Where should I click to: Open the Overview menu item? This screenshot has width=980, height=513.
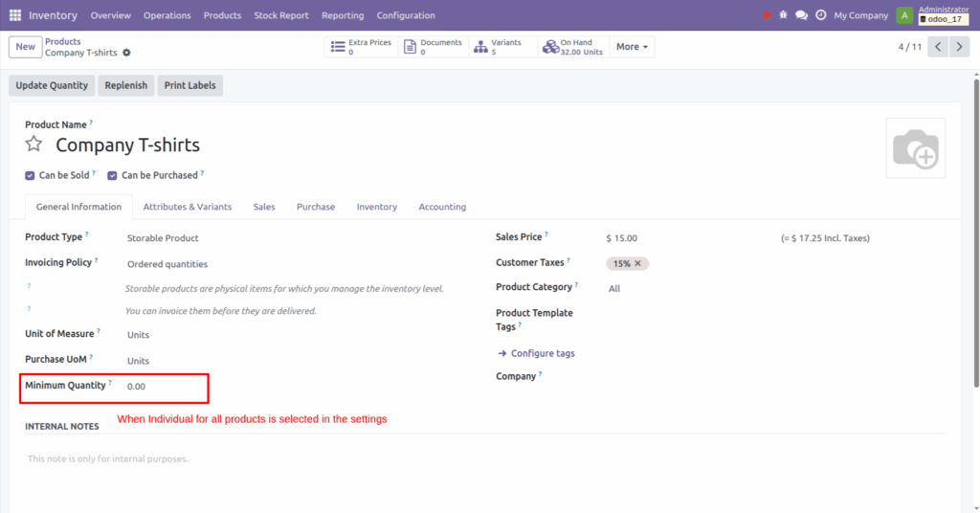[x=111, y=15]
